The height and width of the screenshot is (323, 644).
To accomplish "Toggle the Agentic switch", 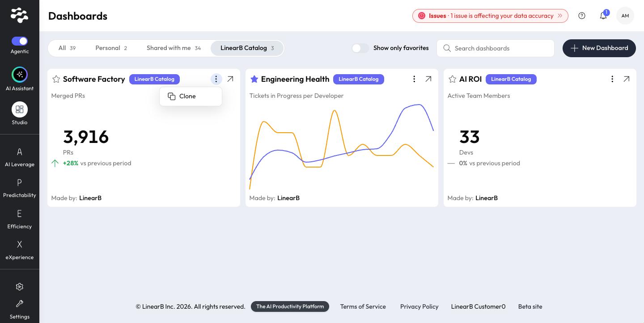I will 20,41.
